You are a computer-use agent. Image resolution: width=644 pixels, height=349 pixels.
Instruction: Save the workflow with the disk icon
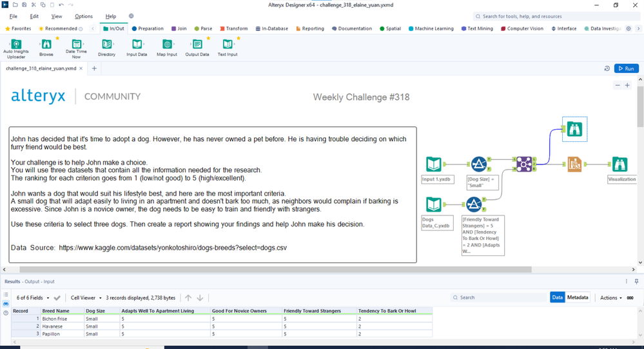click(x=24, y=5)
